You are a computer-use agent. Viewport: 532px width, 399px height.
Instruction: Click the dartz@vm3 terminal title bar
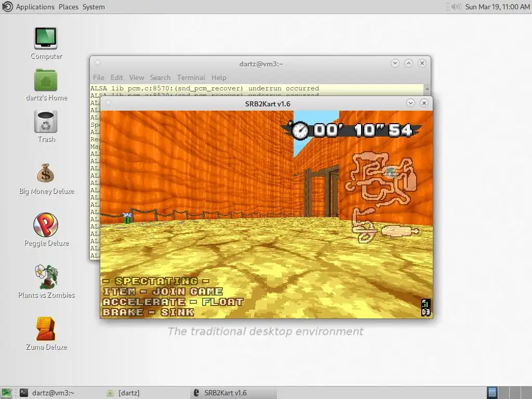pos(261,64)
